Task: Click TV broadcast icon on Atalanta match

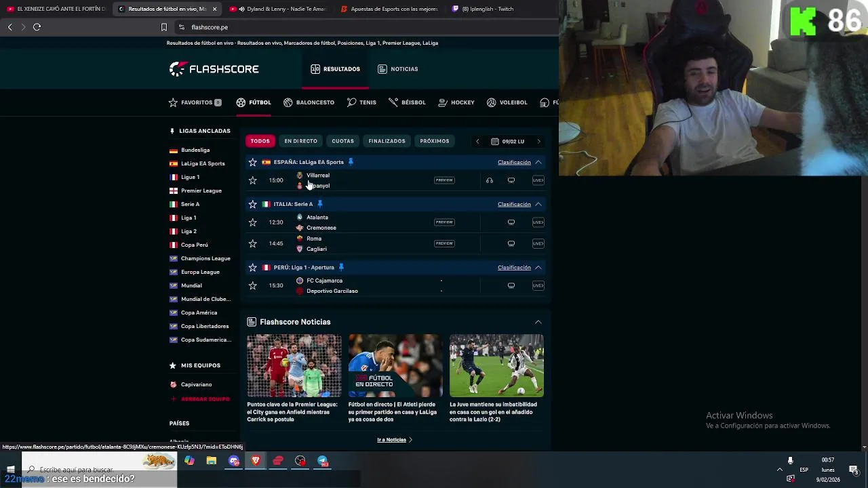Action: click(x=511, y=222)
